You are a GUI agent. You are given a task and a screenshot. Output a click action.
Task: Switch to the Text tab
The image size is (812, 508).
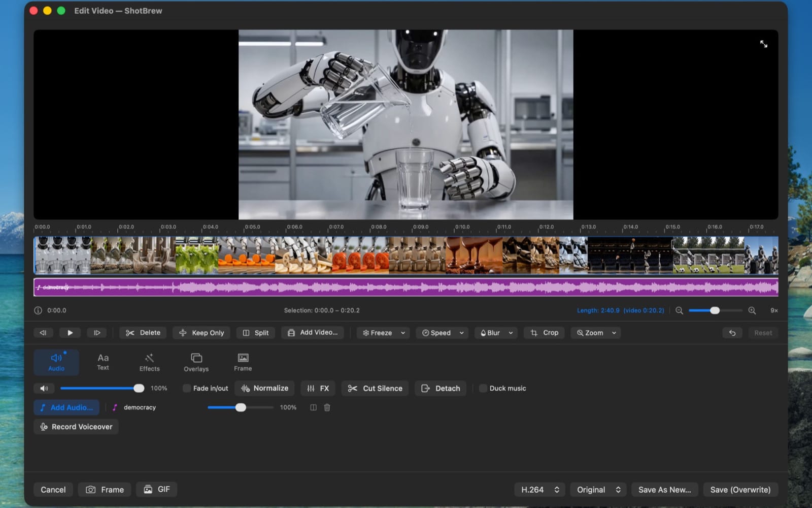coord(103,362)
